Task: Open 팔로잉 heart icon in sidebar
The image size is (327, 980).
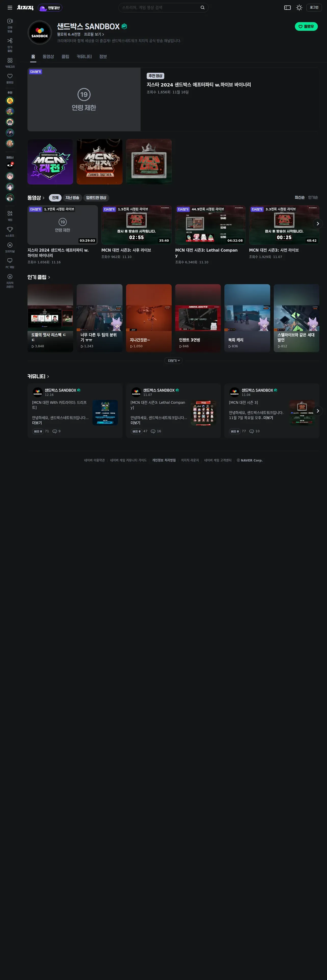Action: point(10,78)
